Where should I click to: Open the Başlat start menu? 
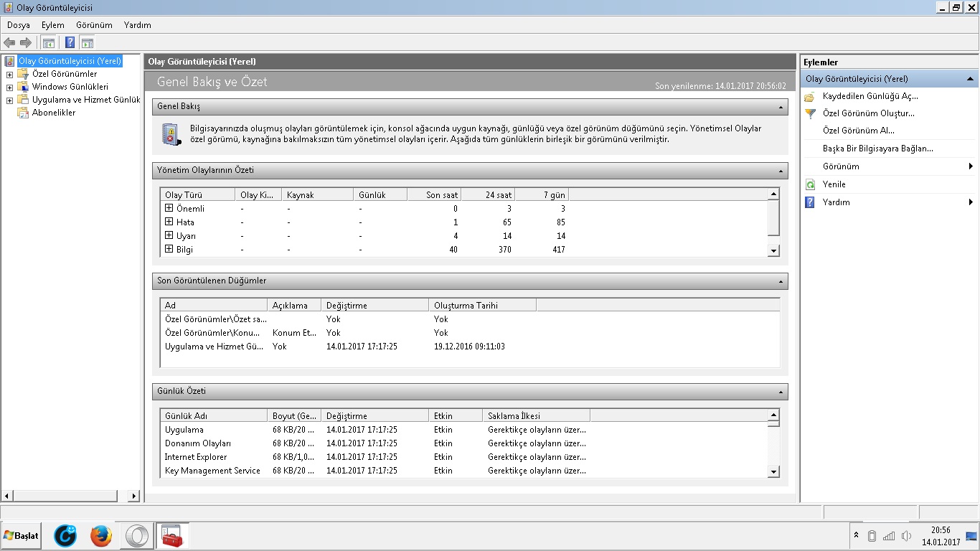[21, 536]
